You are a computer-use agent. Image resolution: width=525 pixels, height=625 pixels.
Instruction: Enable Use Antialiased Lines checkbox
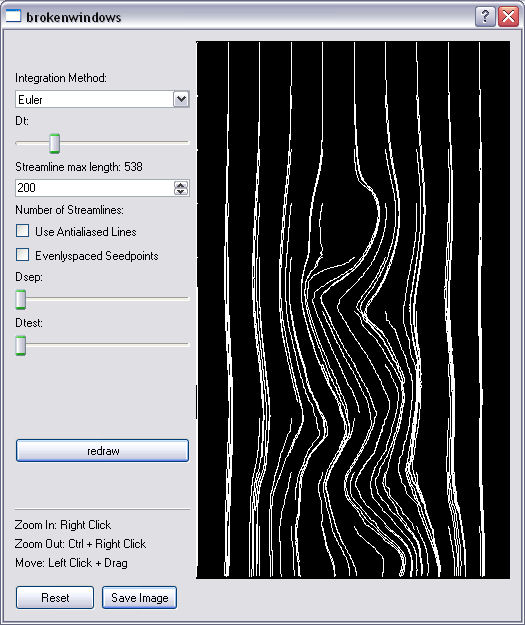click(x=22, y=231)
